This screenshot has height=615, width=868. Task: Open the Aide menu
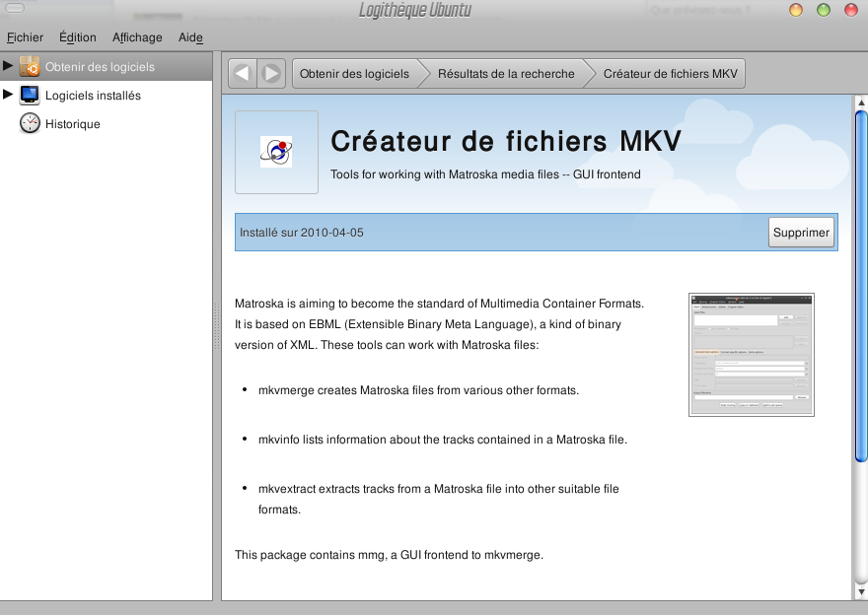coord(190,37)
